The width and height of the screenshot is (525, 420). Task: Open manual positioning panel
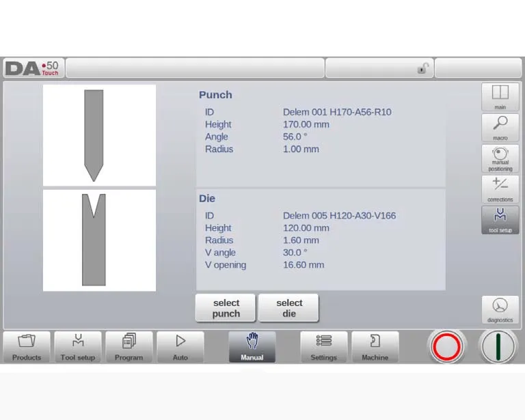coord(500,158)
